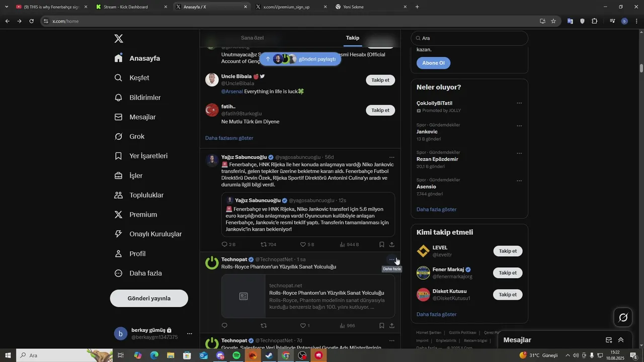Open options for Jankovic trend

coord(519,126)
